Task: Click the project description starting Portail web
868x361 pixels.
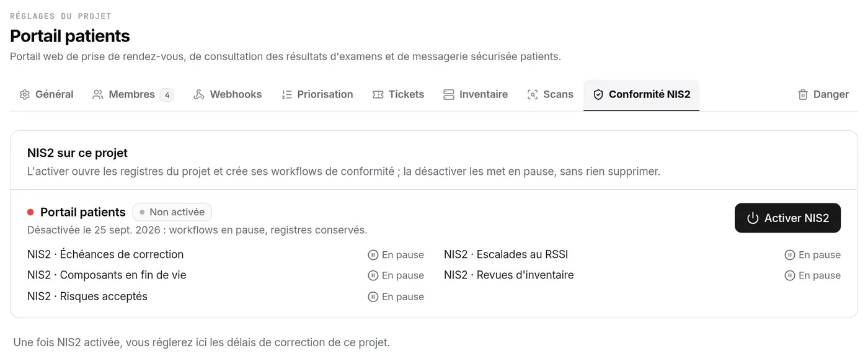Action: coord(285,56)
